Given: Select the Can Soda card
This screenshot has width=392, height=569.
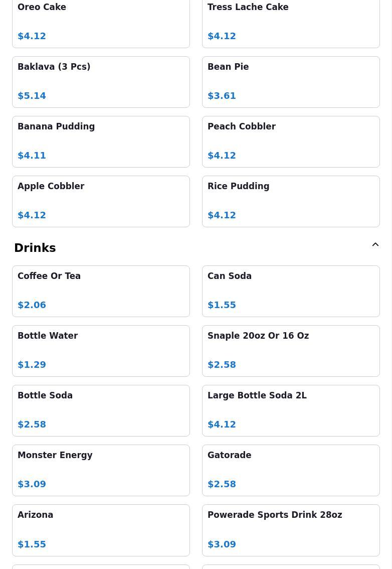Looking at the screenshot, I should [x=291, y=292].
